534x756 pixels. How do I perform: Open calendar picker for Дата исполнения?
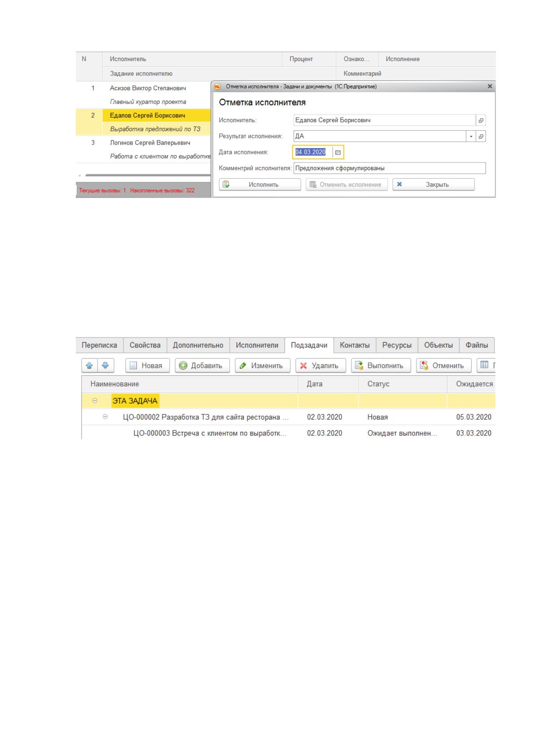pos(338,153)
